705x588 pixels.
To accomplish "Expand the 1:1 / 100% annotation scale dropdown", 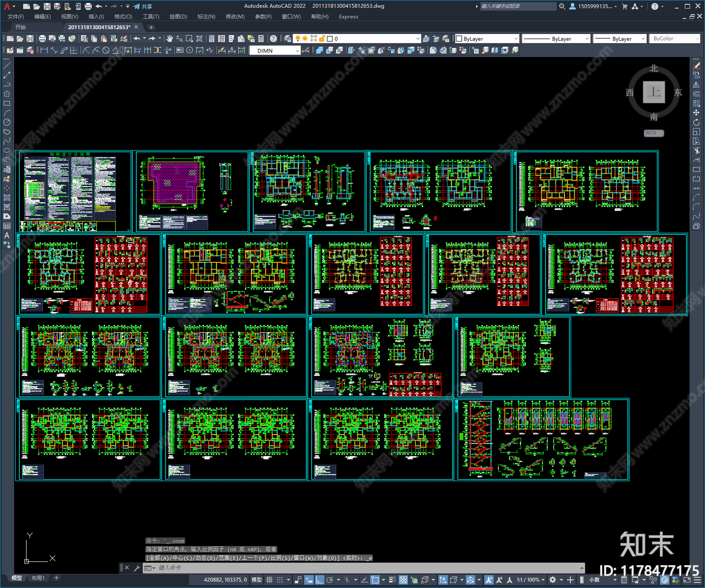I will click(531, 580).
